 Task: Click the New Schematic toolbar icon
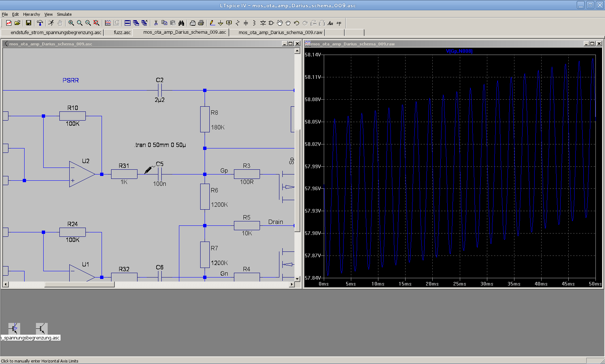coord(9,23)
